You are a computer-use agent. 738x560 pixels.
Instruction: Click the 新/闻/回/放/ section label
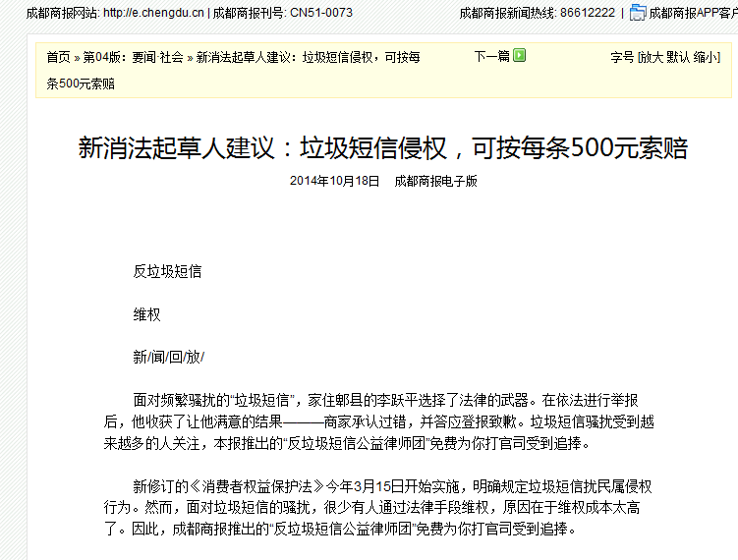coord(168,357)
